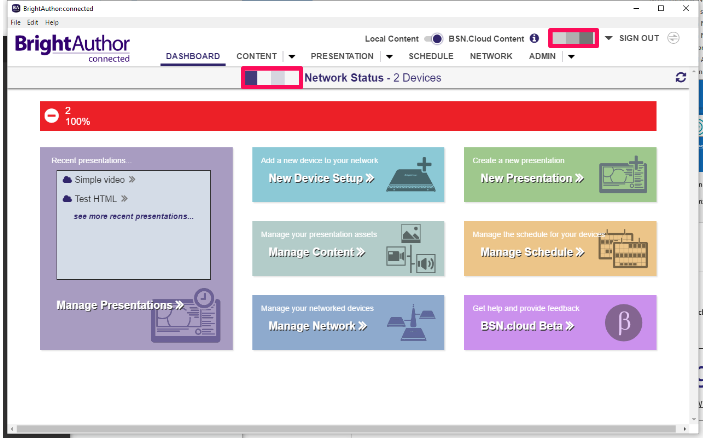Click the horizontal scrollbar track
The width and height of the screenshot is (705, 441).
(346, 428)
